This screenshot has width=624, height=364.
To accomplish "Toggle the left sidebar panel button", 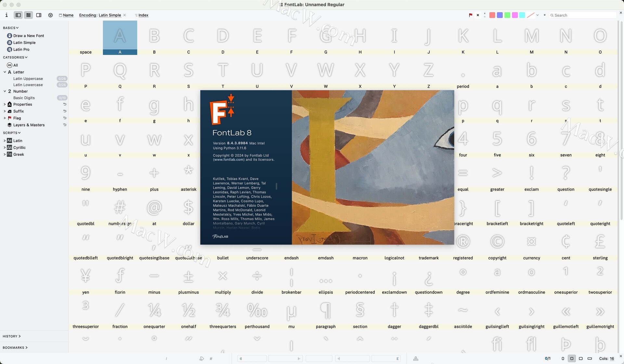I will point(18,15).
